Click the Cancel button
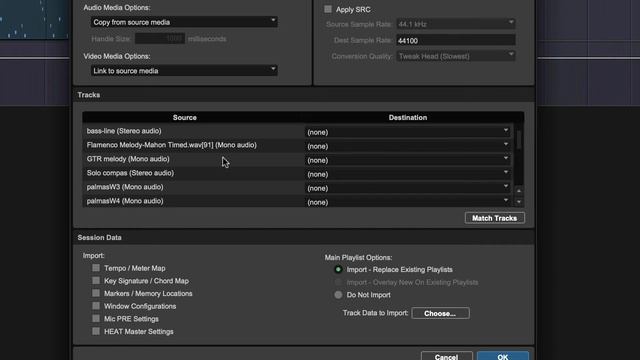The width and height of the screenshot is (640, 360). point(447,356)
